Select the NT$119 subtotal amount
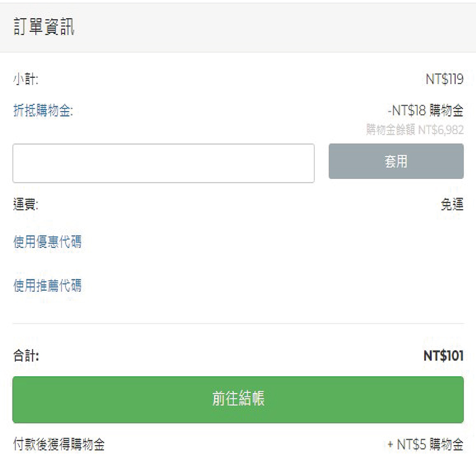This screenshot has height=476, width=476. click(x=444, y=79)
